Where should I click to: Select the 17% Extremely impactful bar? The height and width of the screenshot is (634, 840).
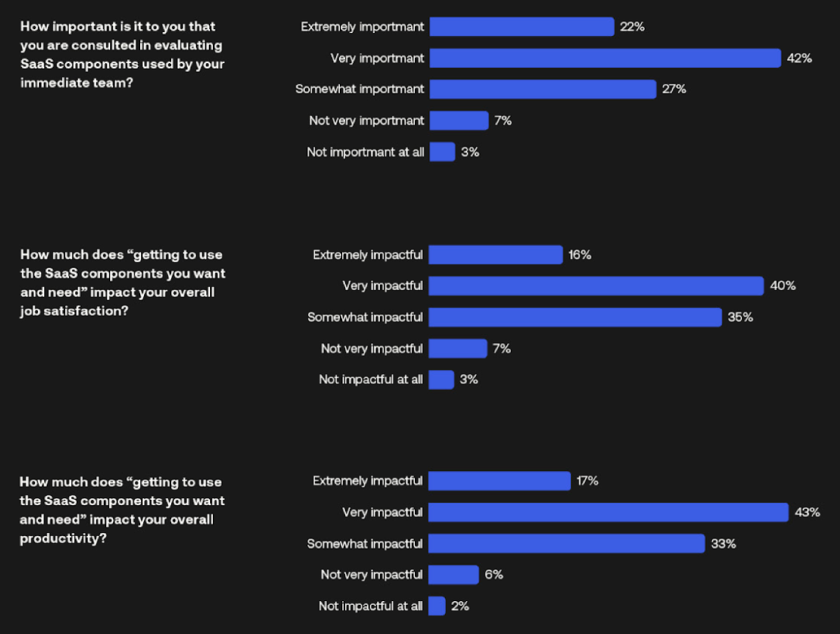499,481
